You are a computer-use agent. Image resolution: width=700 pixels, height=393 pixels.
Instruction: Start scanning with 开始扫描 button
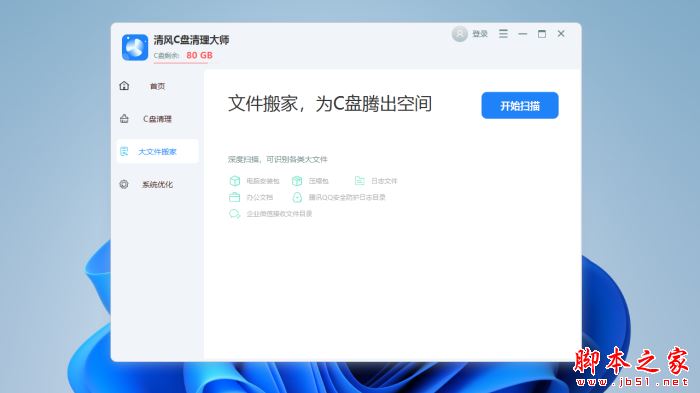click(x=520, y=105)
